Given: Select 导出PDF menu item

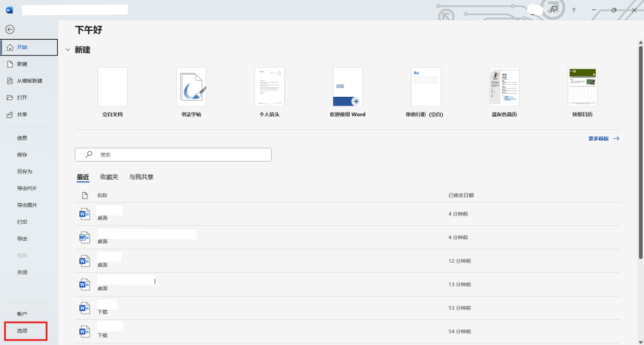Looking at the screenshot, I should coord(26,189).
